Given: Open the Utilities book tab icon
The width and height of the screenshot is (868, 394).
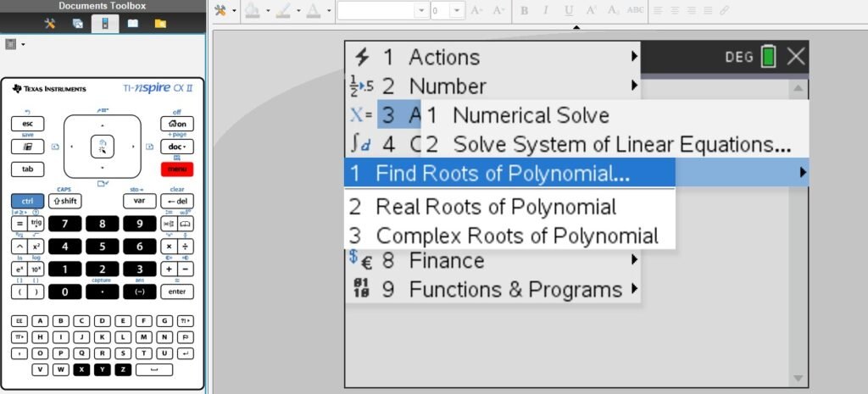Looking at the screenshot, I should 133,23.
